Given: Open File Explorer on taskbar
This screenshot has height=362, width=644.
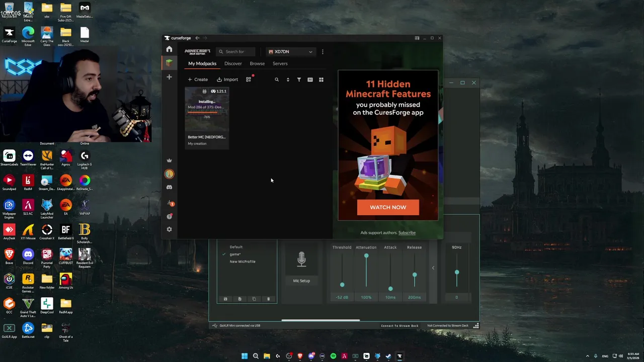Looking at the screenshot, I should [267, 356].
